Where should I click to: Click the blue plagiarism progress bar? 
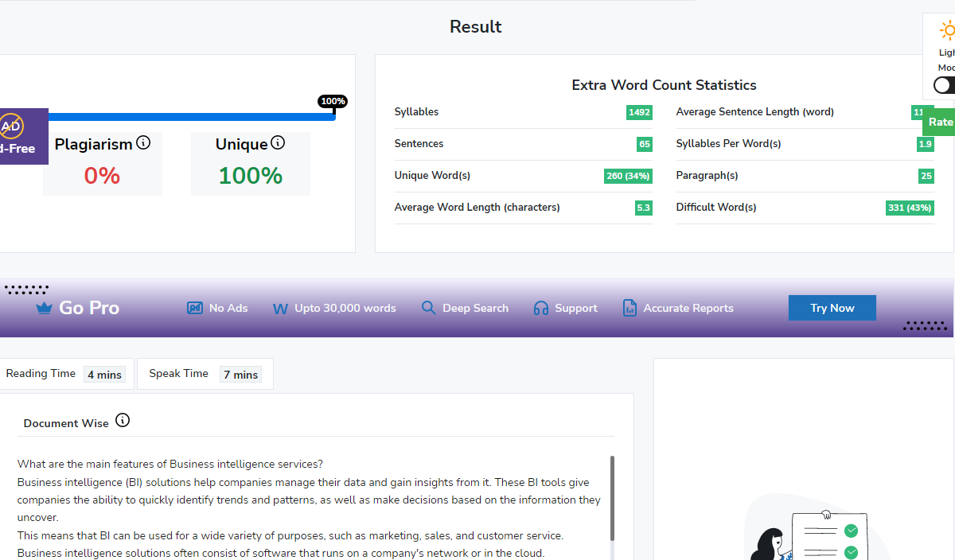click(x=191, y=117)
